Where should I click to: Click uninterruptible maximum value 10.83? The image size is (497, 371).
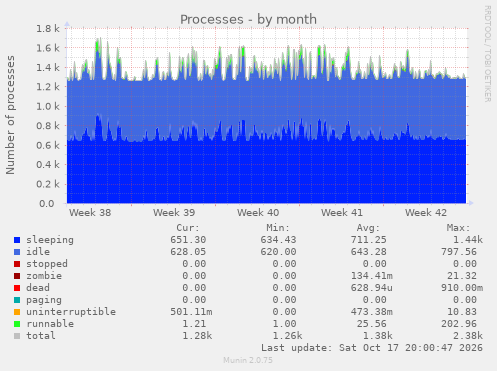coord(462,312)
